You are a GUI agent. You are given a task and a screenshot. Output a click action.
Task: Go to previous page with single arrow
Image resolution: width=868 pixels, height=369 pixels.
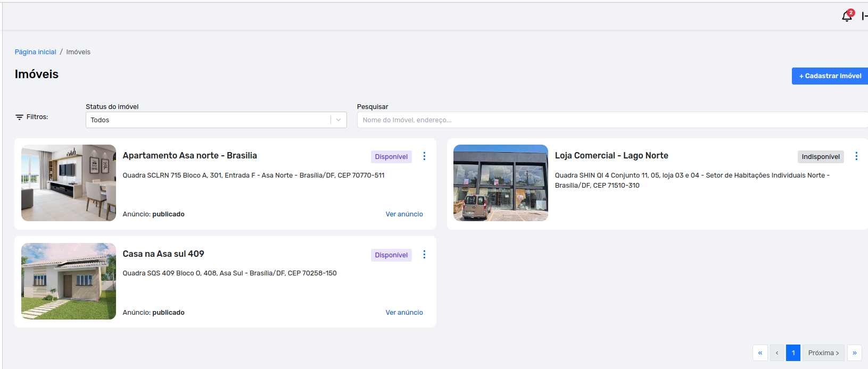tap(777, 353)
